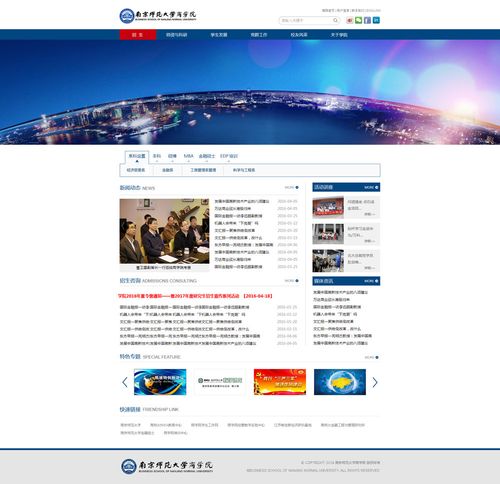This screenshot has width=500, height=484.
Task: Open the globe map banner in feature carousel
Action: point(340,382)
